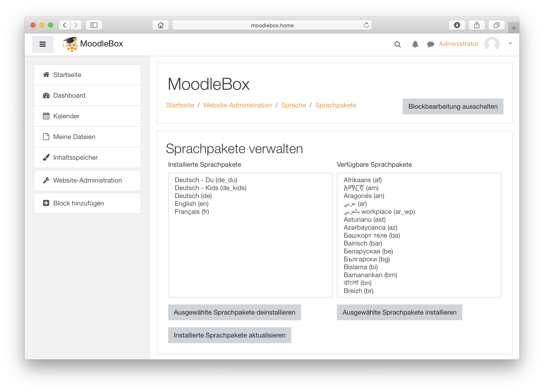Screen dimensions: 544x392
Task: Click the Startseite breadcrumb link
Action: tap(180, 105)
